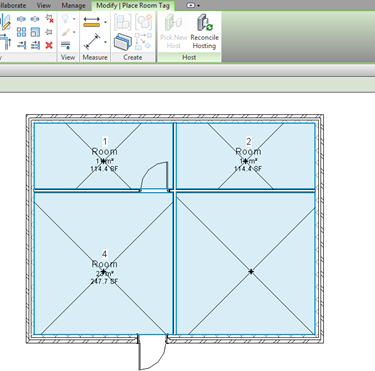The image size is (375, 371).
Task: Click 114.4 SF label in room 1
Action: pyautogui.click(x=104, y=169)
